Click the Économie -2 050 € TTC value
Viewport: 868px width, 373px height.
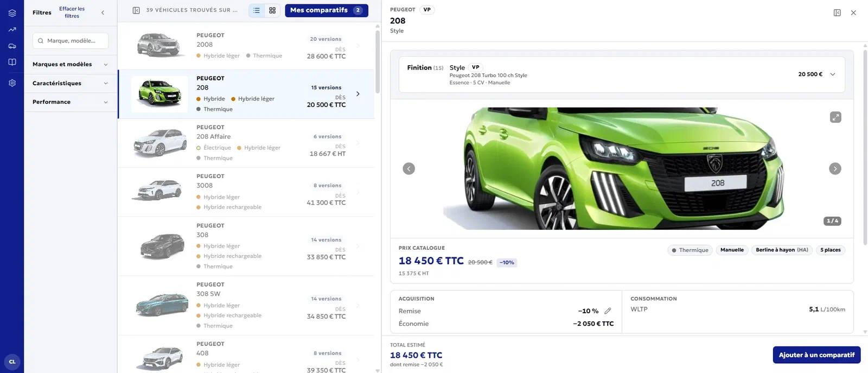coord(593,324)
